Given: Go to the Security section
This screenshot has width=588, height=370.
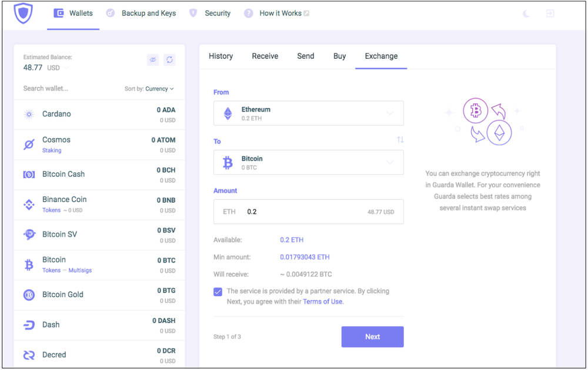Looking at the screenshot, I should pyautogui.click(x=218, y=13).
